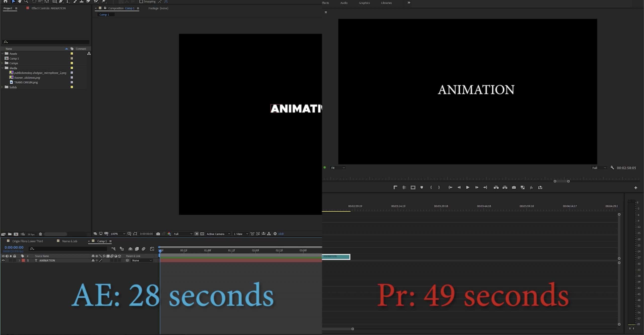Open the Composition flowchart icon near Assets row
The height and width of the screenshot is (335, 644).
point(89,54)
